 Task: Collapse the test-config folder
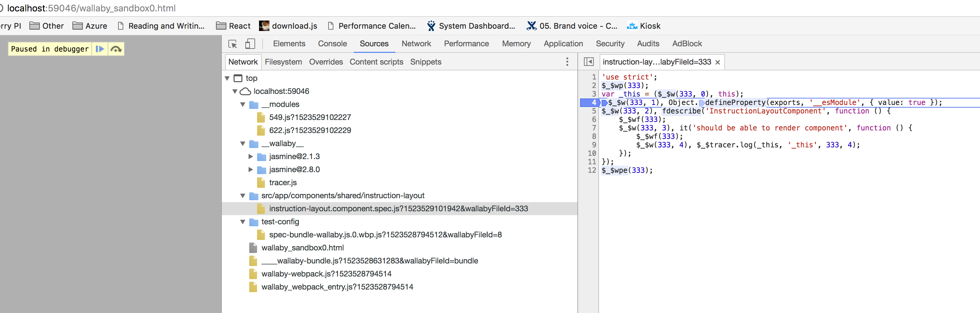tap(243, 222)
